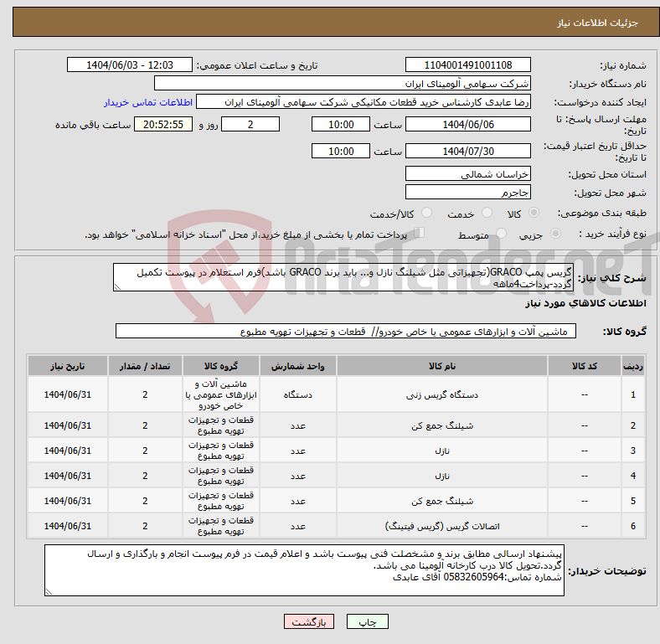Viewport: 660px width, 644px height.
Task: Click the unit عدد in row 3
Action: pyautogui.click(x=297, y=451)
